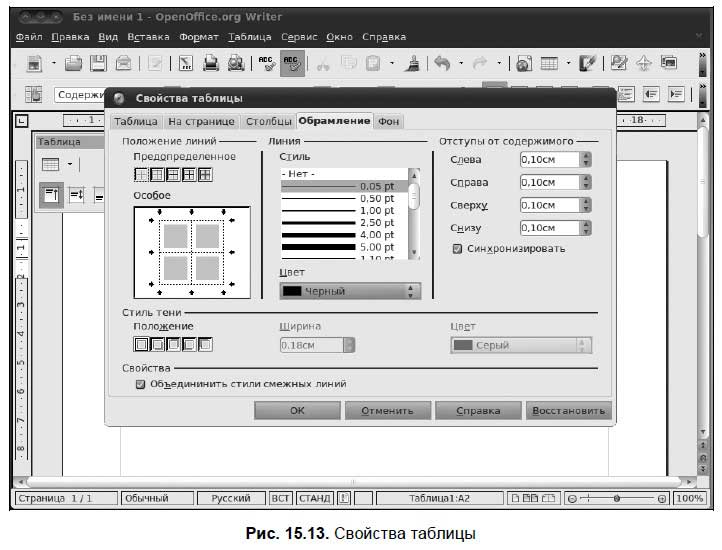The image size is (722, 550).
Task: Switch to the Таблица tab
Action: tap(136, 122)
